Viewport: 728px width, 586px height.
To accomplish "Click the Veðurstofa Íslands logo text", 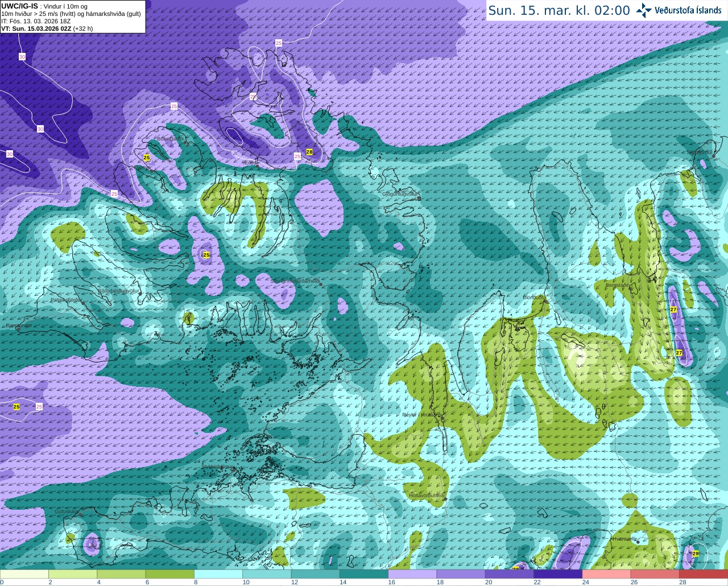I will tap(688, 10).
